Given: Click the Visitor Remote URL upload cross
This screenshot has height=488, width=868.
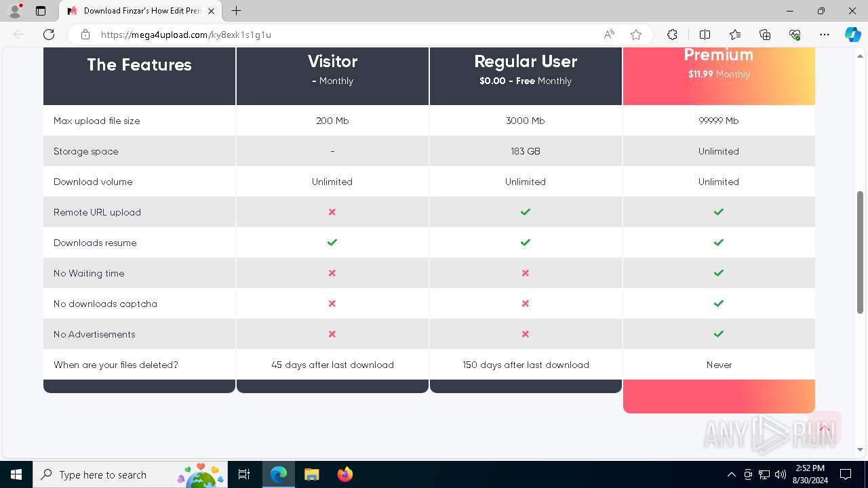Looking at the screenshot, I should pyautogui.click(x=332, y=212).
